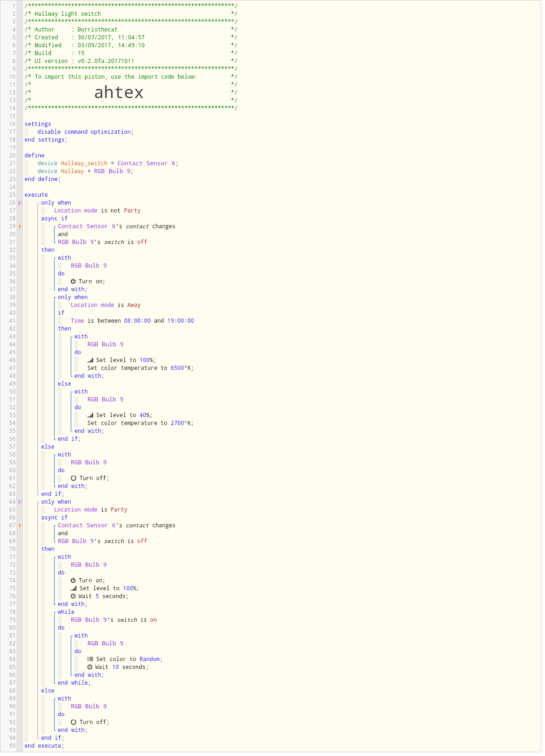The height and width of the screenshot is (756, 545).
Task: Click 'end if;' on line 56
Action: tap(69, 439)
